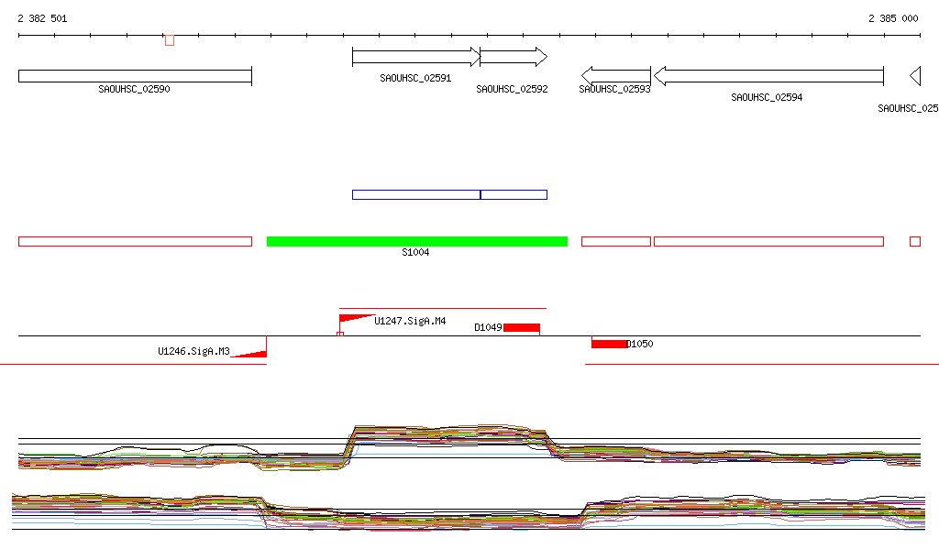Viewport: 939px width, 560px height.
Task: Click the S1004 label
Action: click(x=415, y=252)
